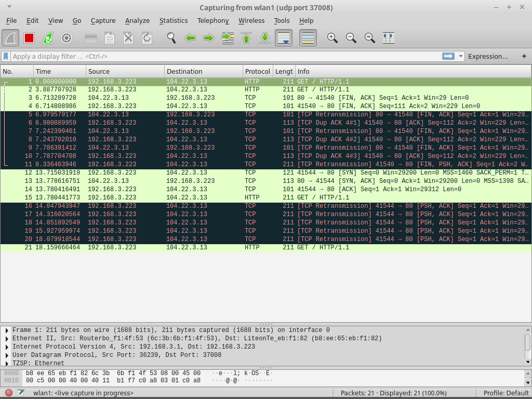Zoom out on packet text

click(x=351, y=37)
